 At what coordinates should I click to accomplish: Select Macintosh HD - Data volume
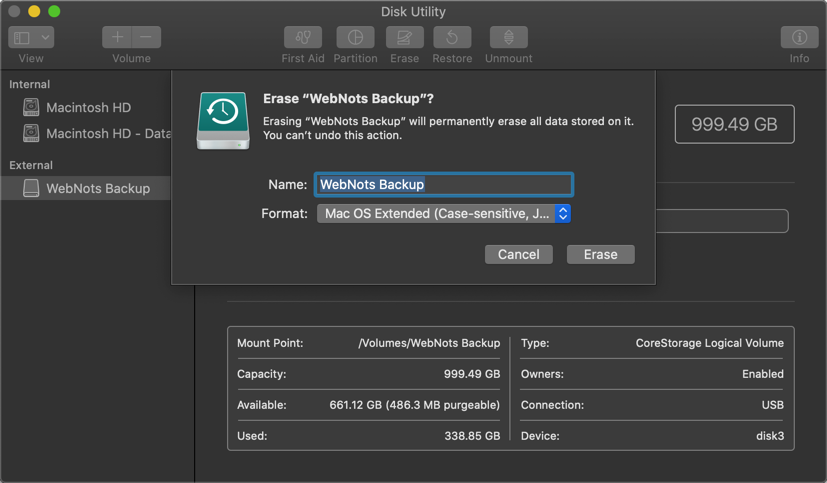coord(107,133)
